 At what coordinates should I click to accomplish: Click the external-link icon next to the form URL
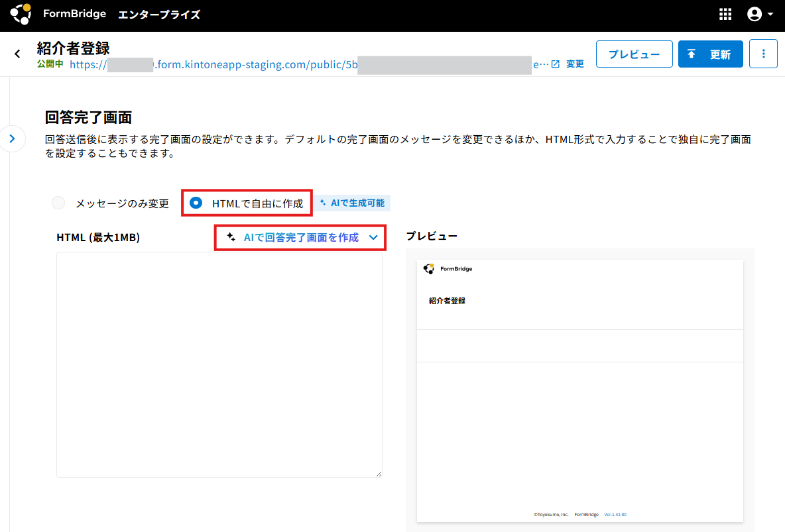pyautogui.click(x=555, y=64)
